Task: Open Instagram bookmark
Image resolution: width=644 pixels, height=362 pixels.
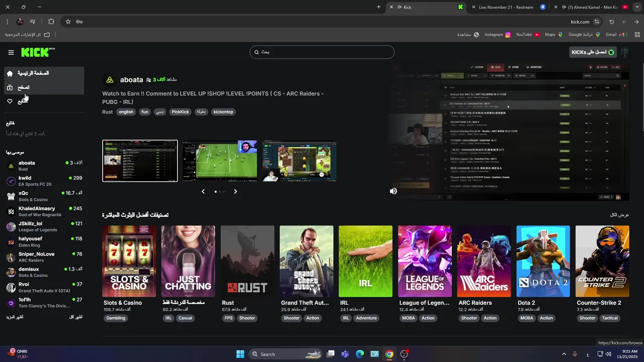Action: tap(498, 35)
